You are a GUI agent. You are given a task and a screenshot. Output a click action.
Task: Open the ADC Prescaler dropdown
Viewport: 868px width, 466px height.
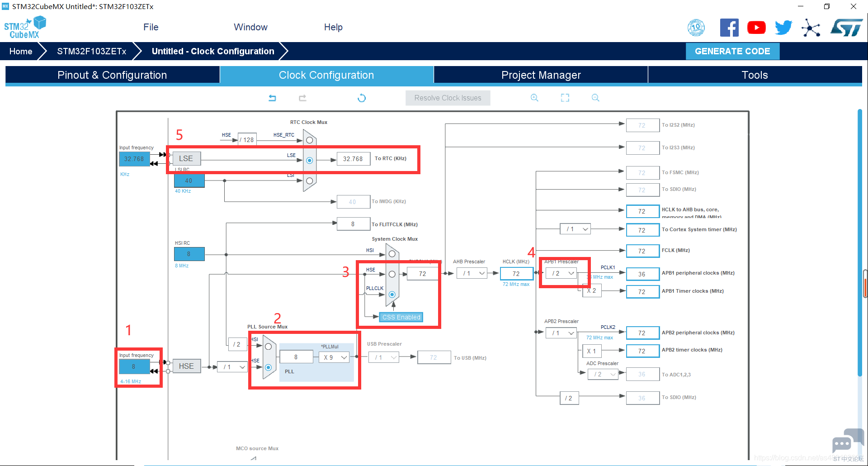[x=603, y=374]
